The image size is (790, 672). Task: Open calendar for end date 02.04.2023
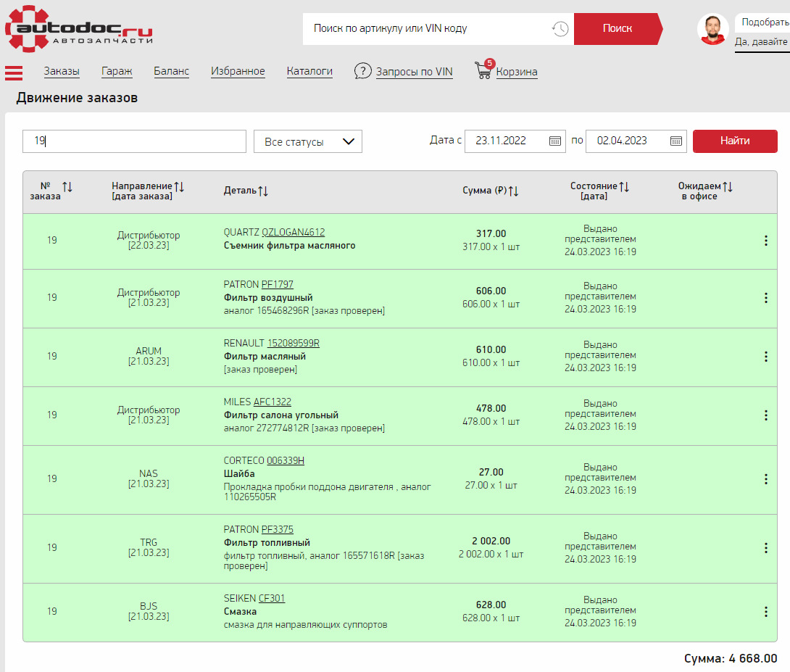(676, 141)
